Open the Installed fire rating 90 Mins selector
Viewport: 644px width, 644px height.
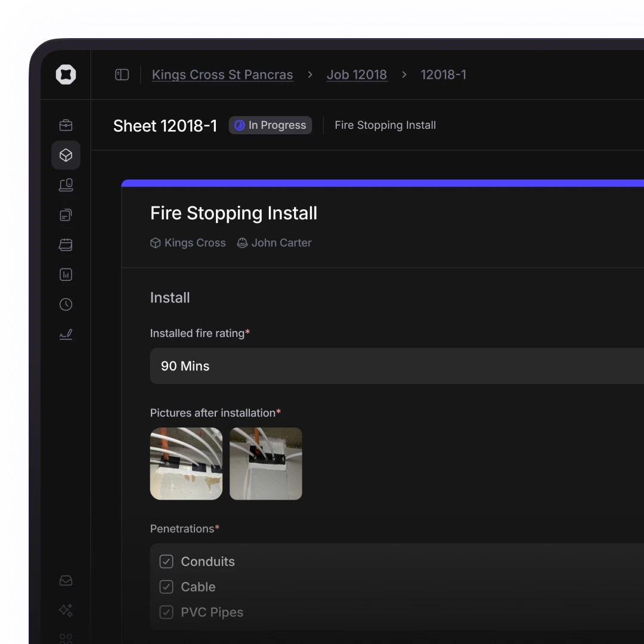394,366
